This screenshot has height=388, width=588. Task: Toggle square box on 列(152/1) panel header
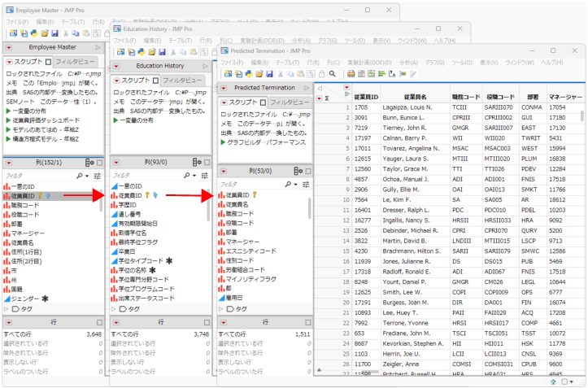click(x=99, y=163)
